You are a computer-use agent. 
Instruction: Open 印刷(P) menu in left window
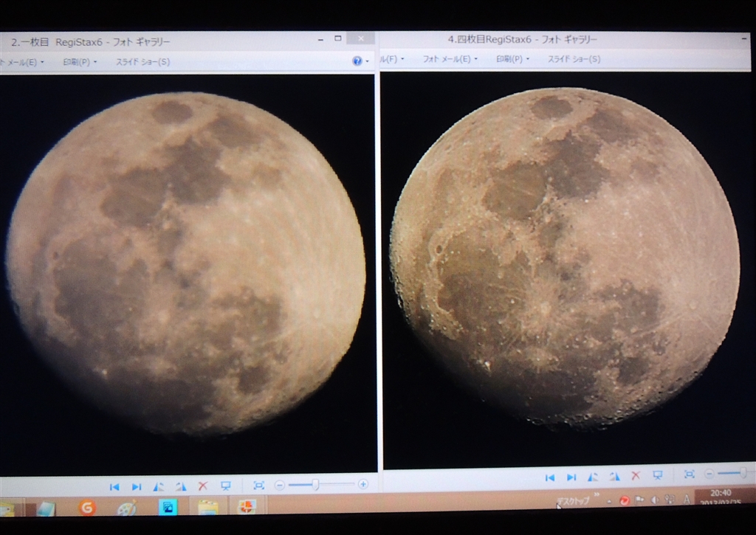80,62
